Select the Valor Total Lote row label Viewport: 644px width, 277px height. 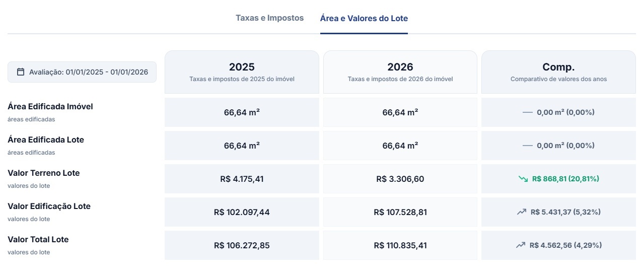pyautogui.click(x=38, y=240)
